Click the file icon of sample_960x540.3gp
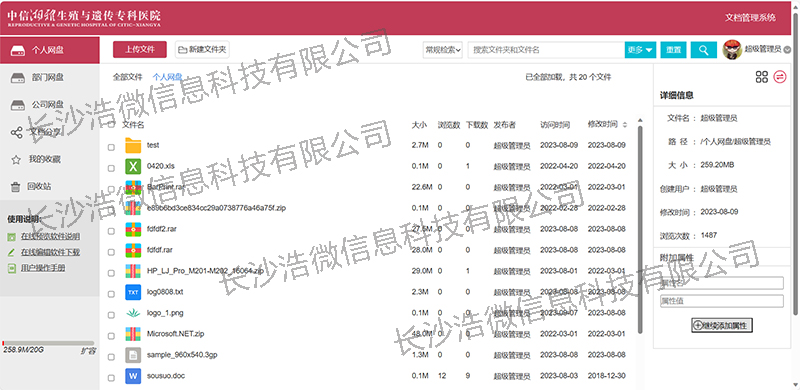Image resolution: width=800 pixels, height=390 pixels. click(x=133, y=355)
